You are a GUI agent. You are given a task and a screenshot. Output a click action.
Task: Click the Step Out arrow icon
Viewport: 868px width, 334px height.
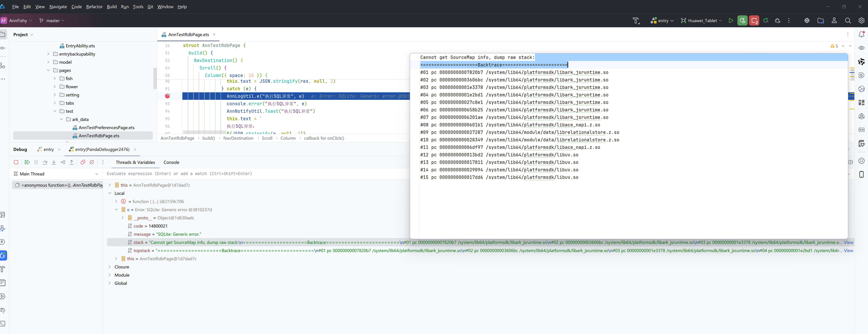click(x=72, y=162)
